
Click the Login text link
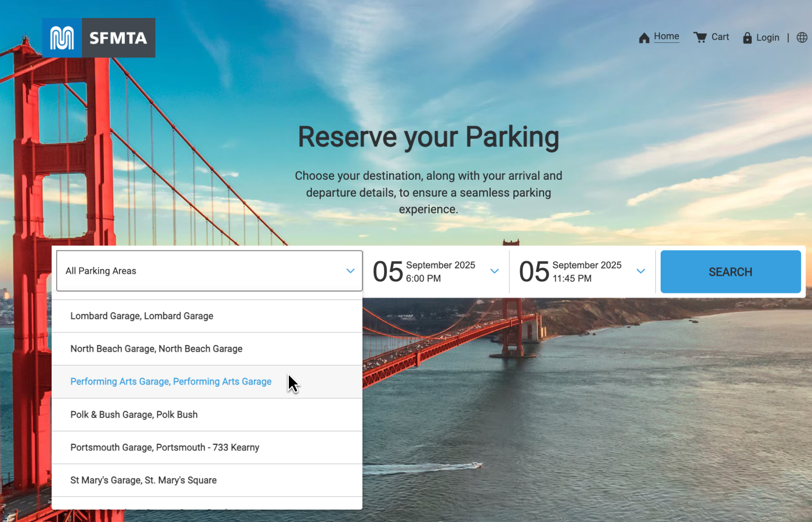click(767, 38)
